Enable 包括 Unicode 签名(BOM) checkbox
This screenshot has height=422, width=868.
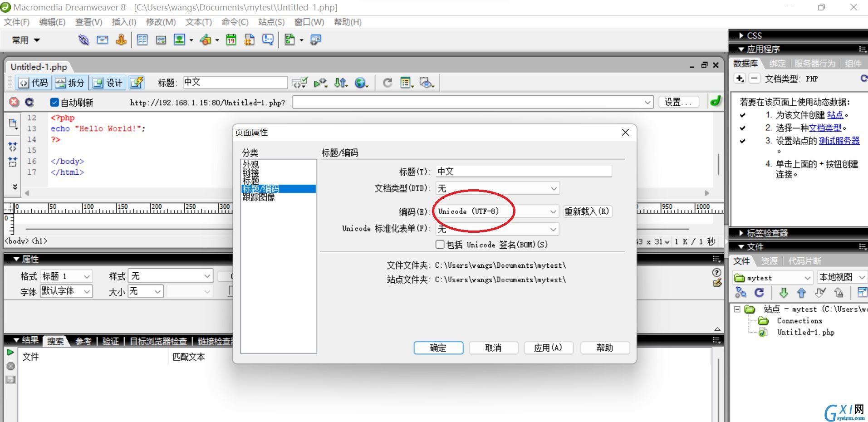pyautogui.click(x=440, y=245)
